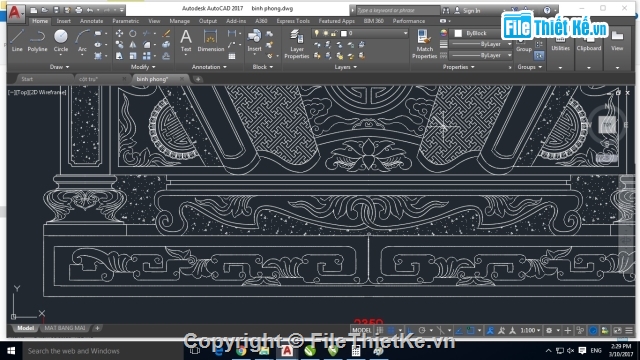Image resolution: width=640 pixels, height=360 pixels.
Task: Open the Parametric ribbon tab
Action: [126, 21]
